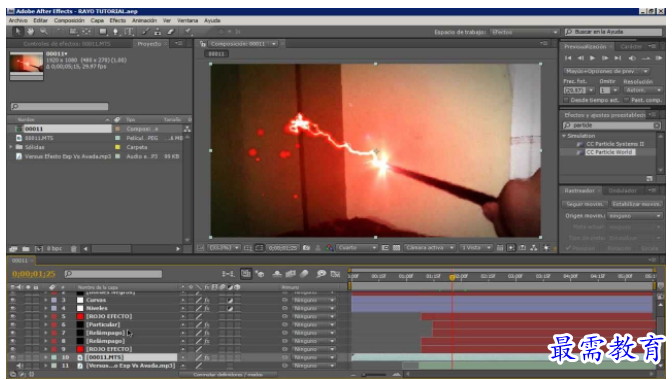Select the Zoom magnifier tool

click(43, 32)
